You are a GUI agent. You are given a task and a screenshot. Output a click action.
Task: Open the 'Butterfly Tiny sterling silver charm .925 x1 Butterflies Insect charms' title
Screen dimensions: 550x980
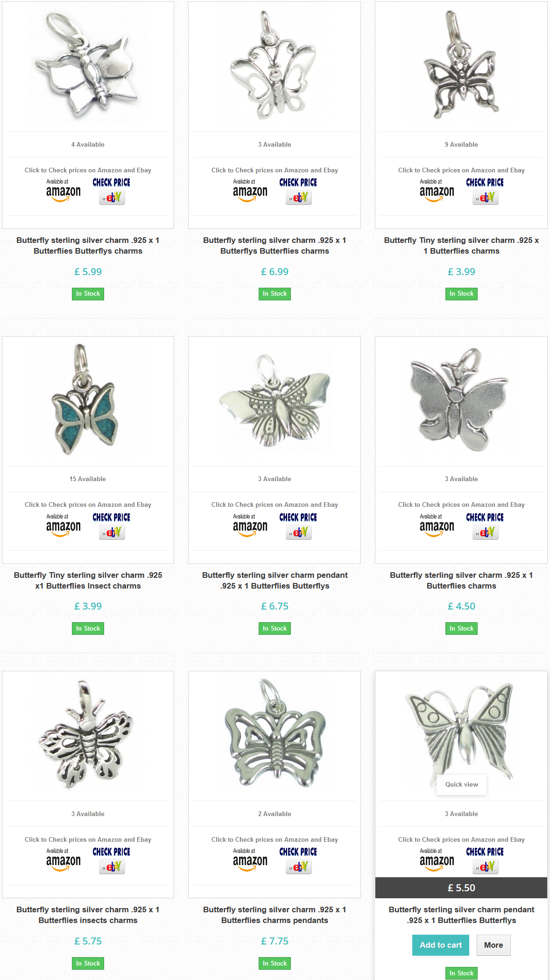coord(88,581)
